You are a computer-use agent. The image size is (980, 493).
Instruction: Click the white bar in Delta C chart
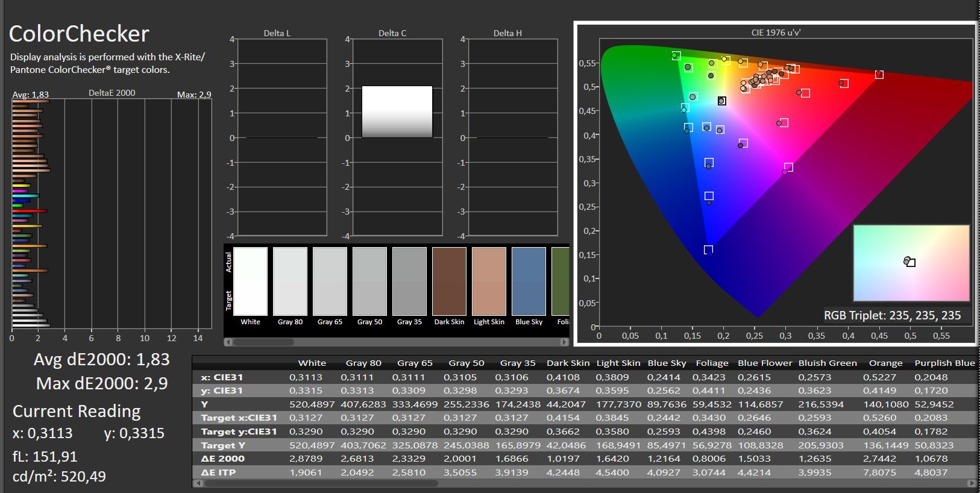click(x=397, y=111)
